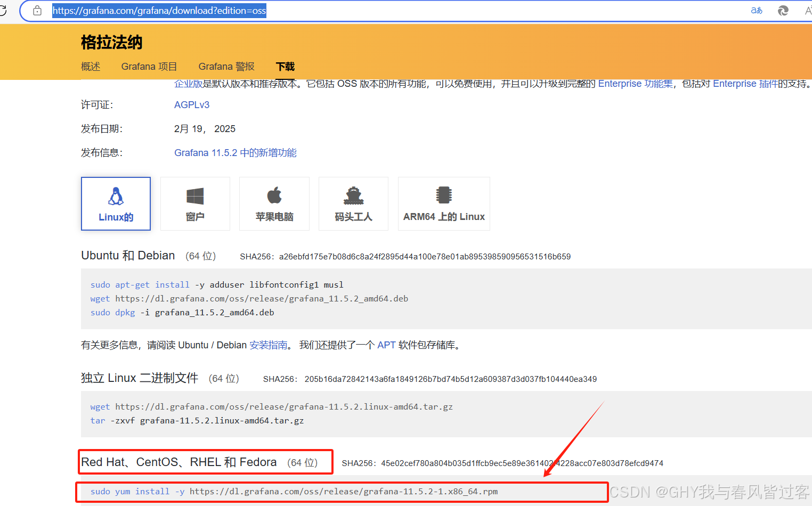The height and width of the screenshot is (506, 812).
Task: Click the site lock icon in address bar
Action: [x=37, y=11]
